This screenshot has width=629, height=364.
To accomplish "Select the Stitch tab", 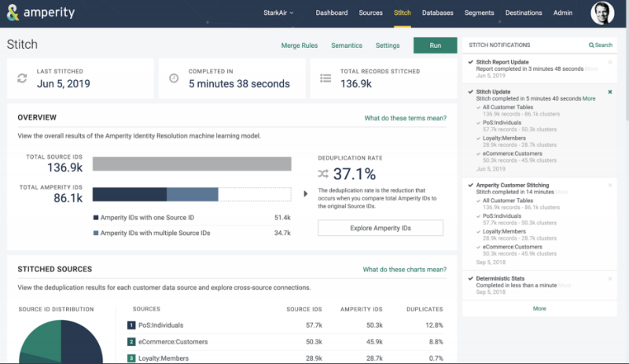I will pyautogui.click(x=402, y=13).
